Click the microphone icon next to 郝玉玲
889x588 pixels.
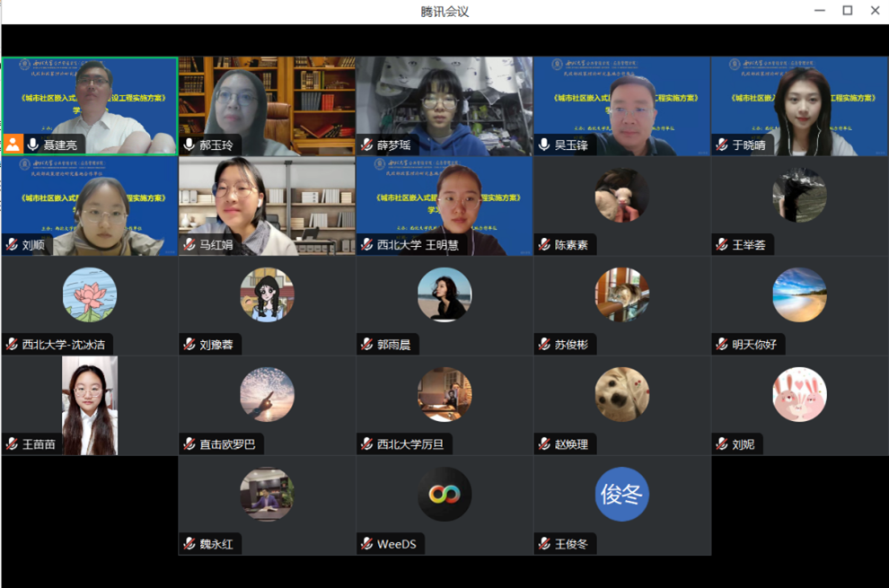pos(189,145)
